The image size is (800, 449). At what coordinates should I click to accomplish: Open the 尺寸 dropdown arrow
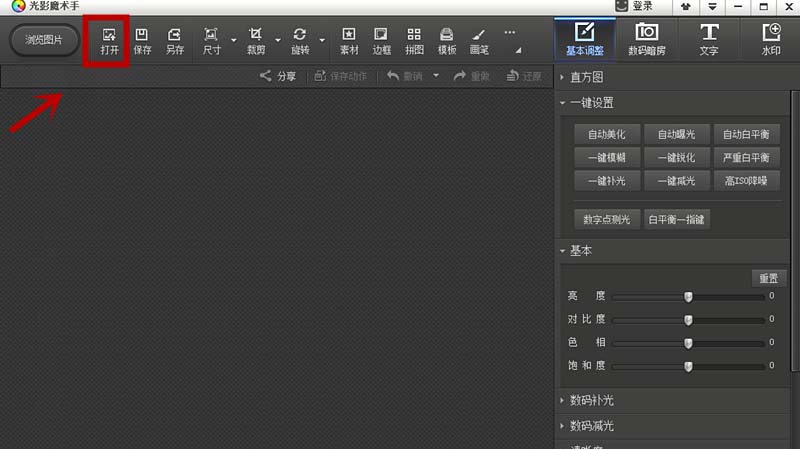tap(234, 40)
